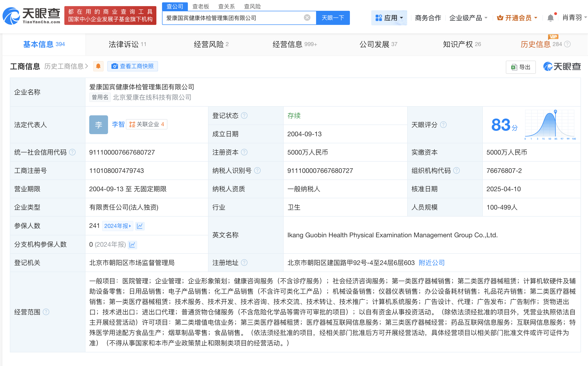Image resolution: width=588 pixels, height=366 pixels.
Task: Switch to the 查老板 tab
Action: (x=201, y=7)
